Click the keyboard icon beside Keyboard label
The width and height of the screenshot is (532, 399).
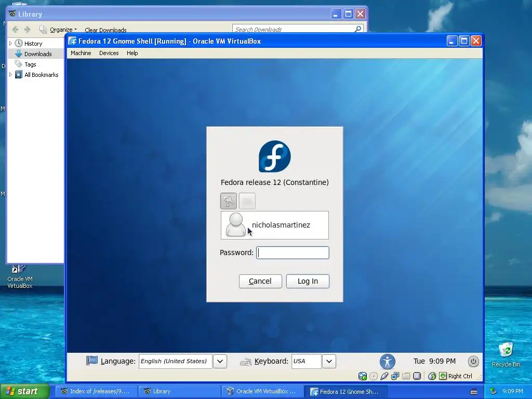(246, 362)
